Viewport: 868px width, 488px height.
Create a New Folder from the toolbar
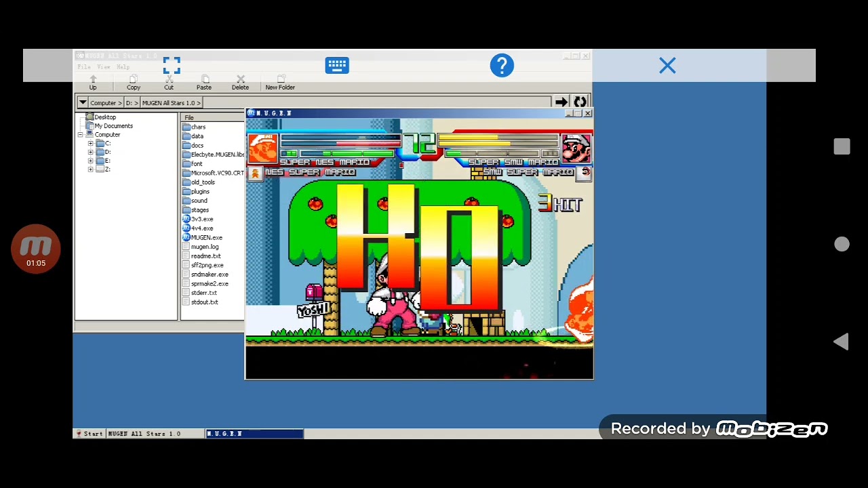tap(280, 83)
